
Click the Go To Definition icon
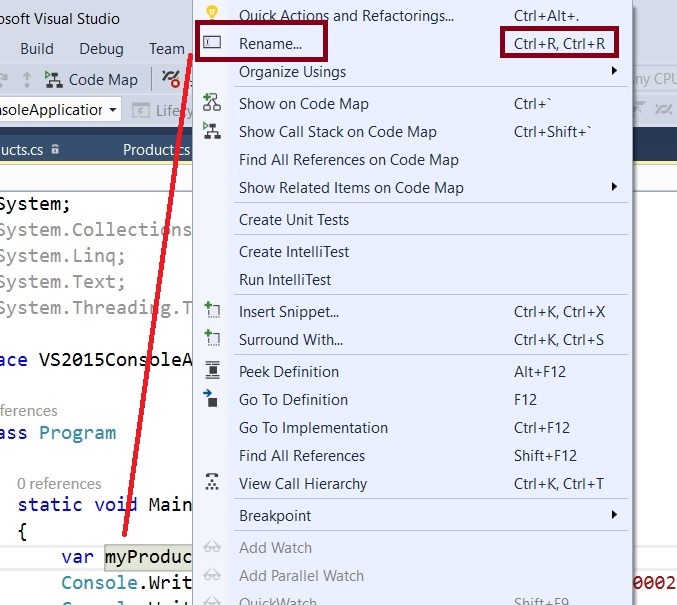(211, 399)
